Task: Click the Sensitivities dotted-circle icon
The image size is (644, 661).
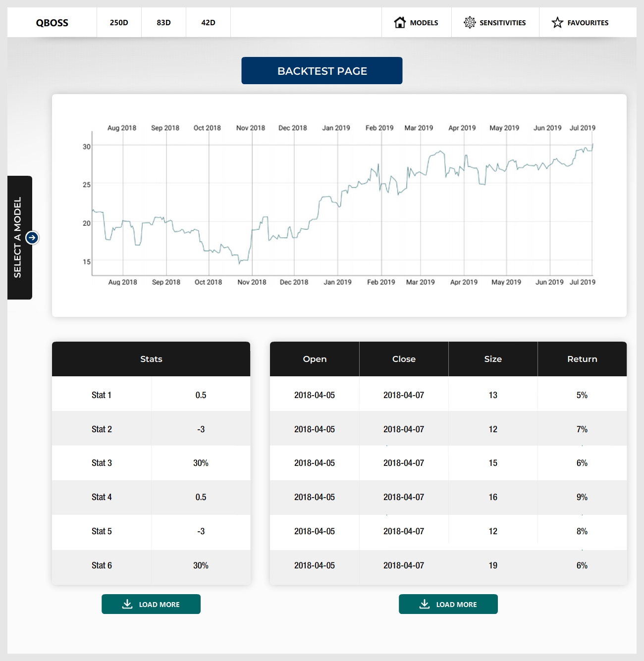Action: [469, 22]
